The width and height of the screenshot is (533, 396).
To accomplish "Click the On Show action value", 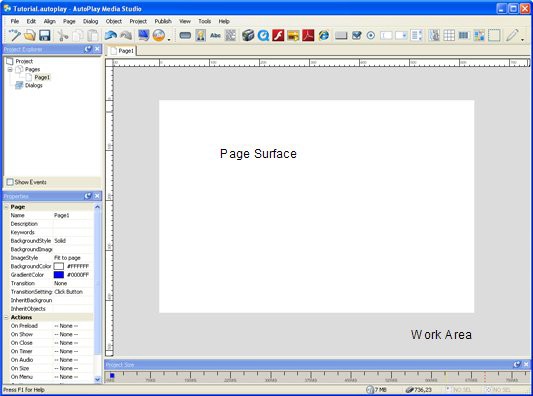I will 73,334.
